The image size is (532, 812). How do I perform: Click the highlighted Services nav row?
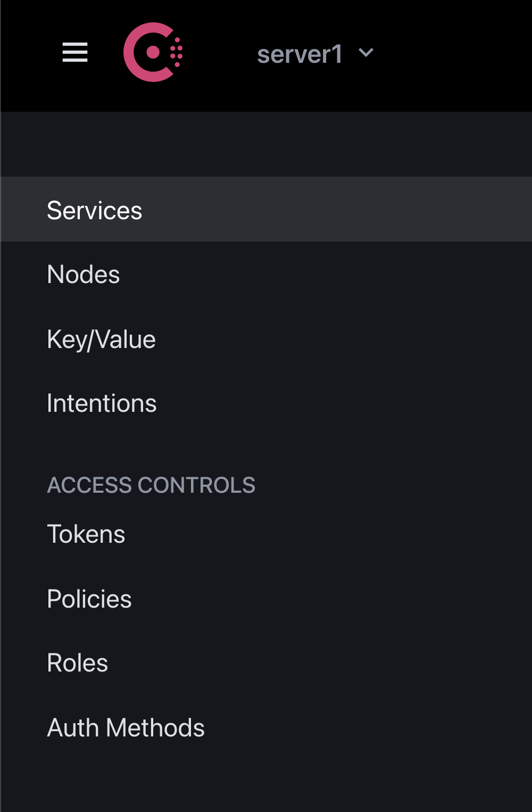point(266,209)
